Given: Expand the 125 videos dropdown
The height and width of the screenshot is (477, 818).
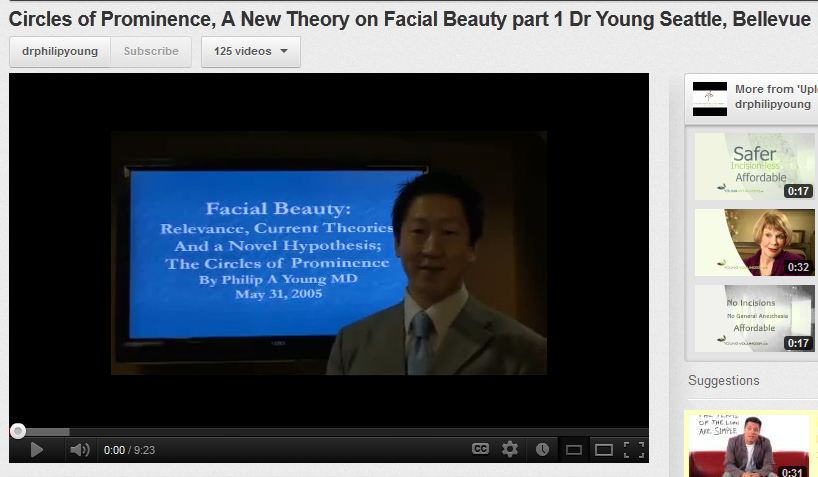Looking at the screenshot, I should [250, 51].
